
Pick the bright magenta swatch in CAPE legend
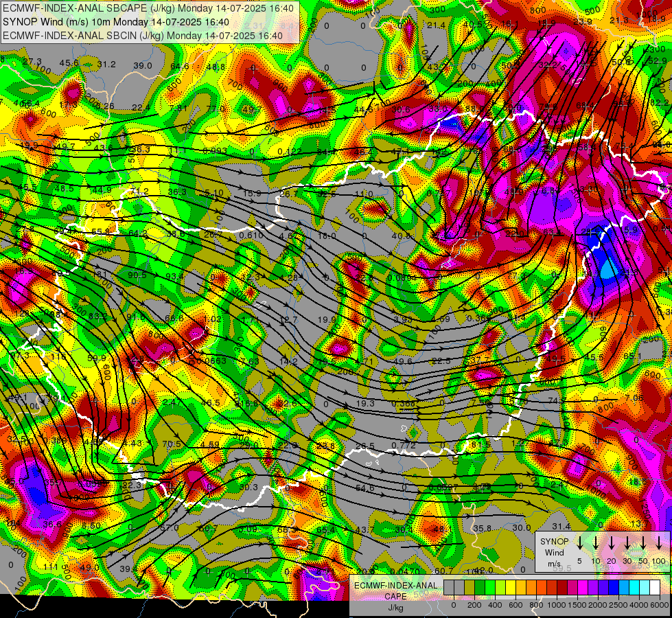point(583,588)
